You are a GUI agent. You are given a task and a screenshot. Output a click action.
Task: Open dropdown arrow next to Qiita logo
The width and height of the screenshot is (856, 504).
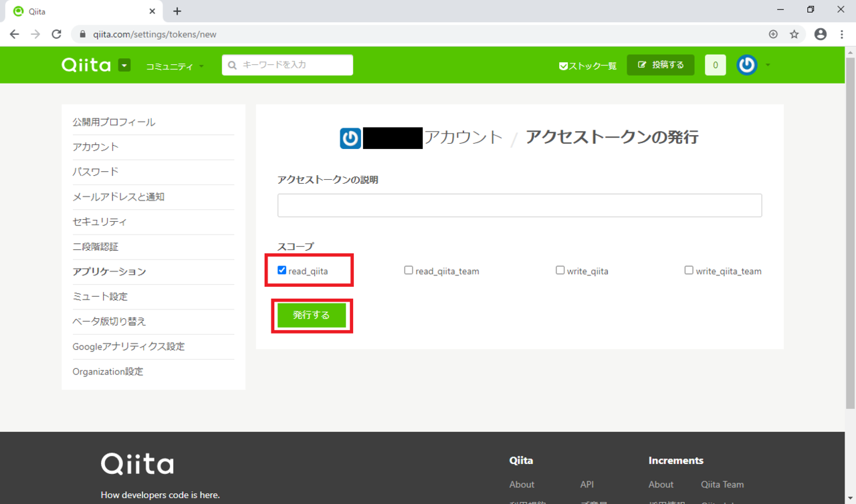(124, 65)
